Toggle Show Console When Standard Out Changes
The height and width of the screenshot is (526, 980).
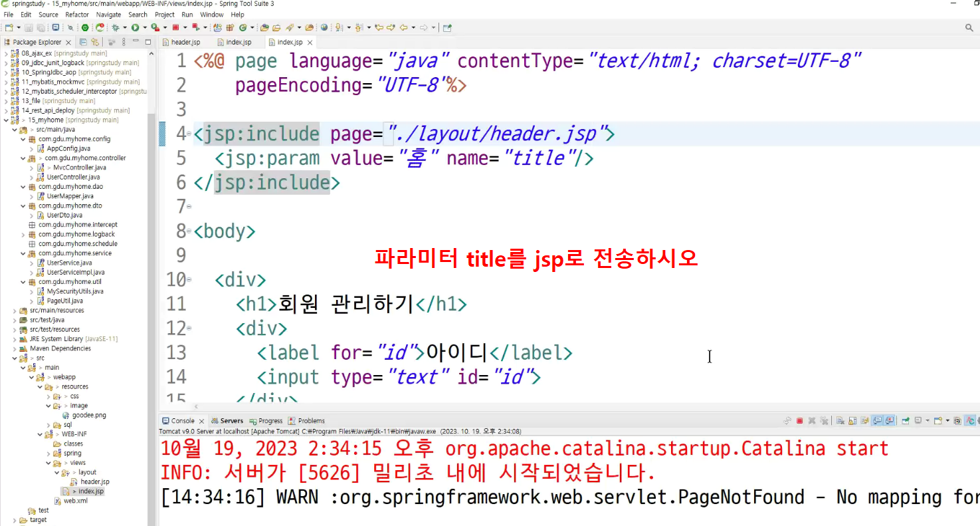tap(877, 421)
